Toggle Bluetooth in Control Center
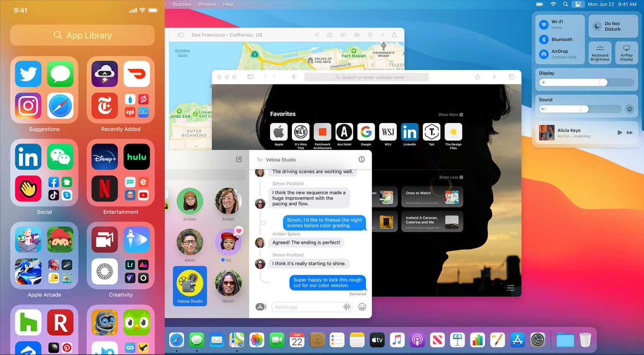 544,39
